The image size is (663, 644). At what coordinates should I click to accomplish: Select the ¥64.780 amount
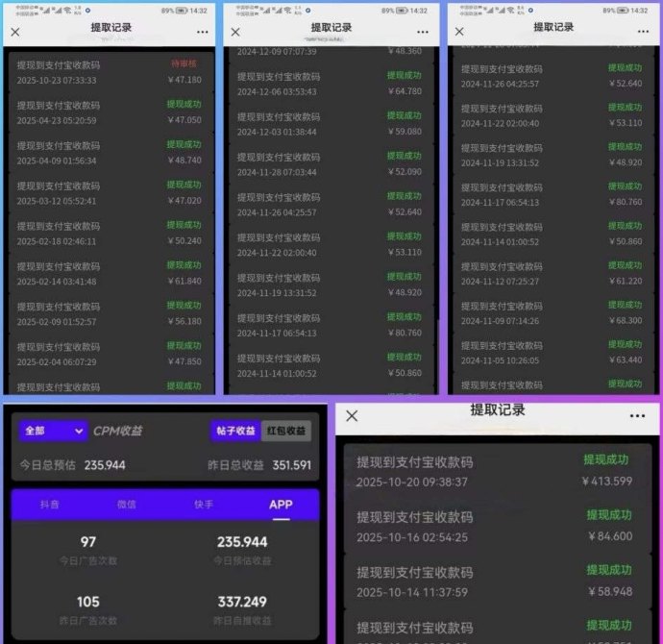point(405,91)
